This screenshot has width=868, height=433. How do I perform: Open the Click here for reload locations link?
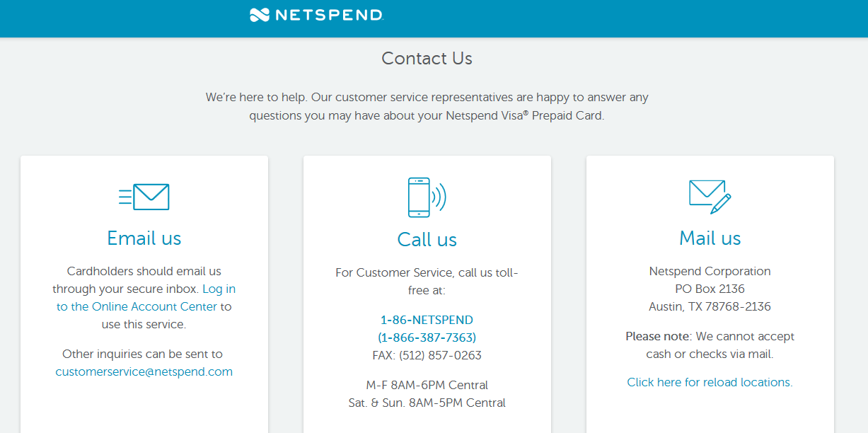click(x=710, y=382)
